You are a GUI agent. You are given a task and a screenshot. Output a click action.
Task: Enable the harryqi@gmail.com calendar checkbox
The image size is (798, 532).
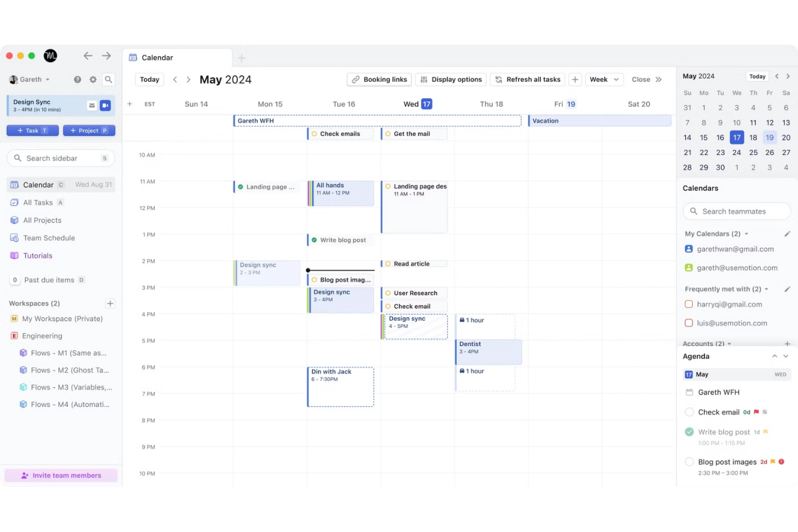click(x=689, y=305)
